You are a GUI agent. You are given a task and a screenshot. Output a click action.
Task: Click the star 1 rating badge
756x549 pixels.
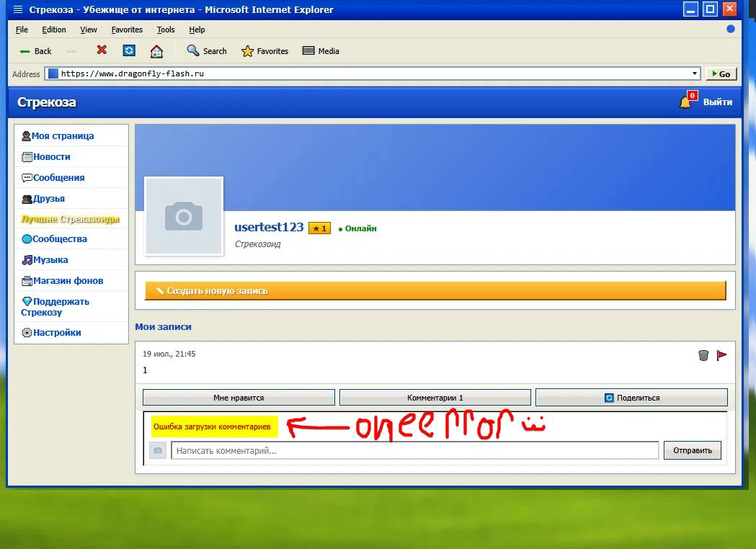point(320,228)
